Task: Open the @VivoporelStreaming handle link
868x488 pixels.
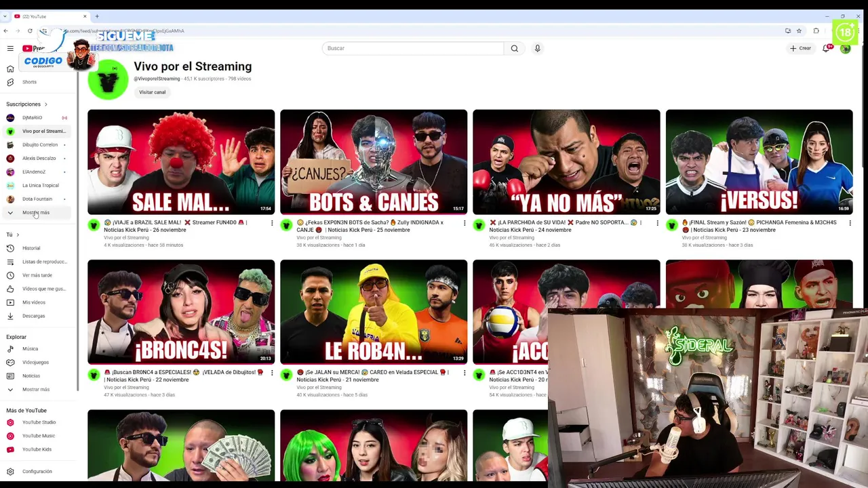Action: pyautogui.click(x=157, y=79)
